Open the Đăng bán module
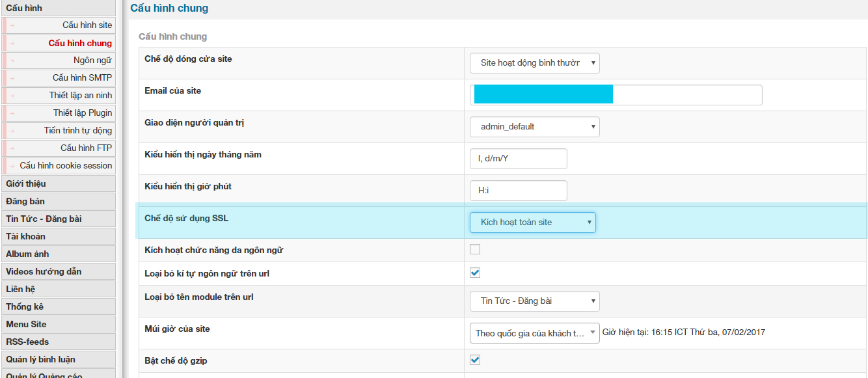This screenshot has height=378, width=868. coord(58,201)
